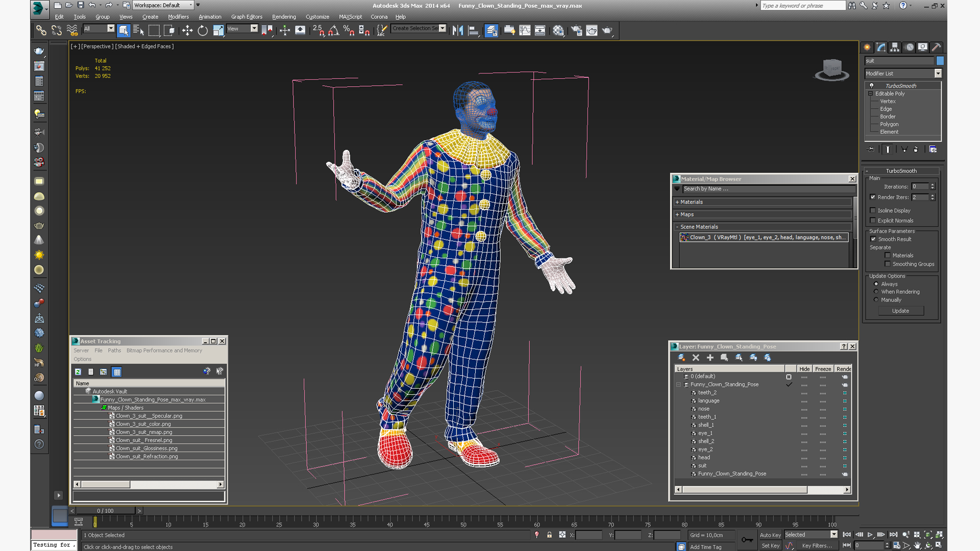980x551 pixels.
Task: Click Configure Modifier Sets icon
Action: pos(933,149)
